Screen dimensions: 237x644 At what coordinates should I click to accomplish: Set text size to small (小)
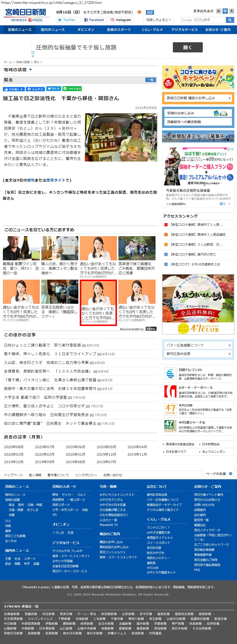coord(218,11)
